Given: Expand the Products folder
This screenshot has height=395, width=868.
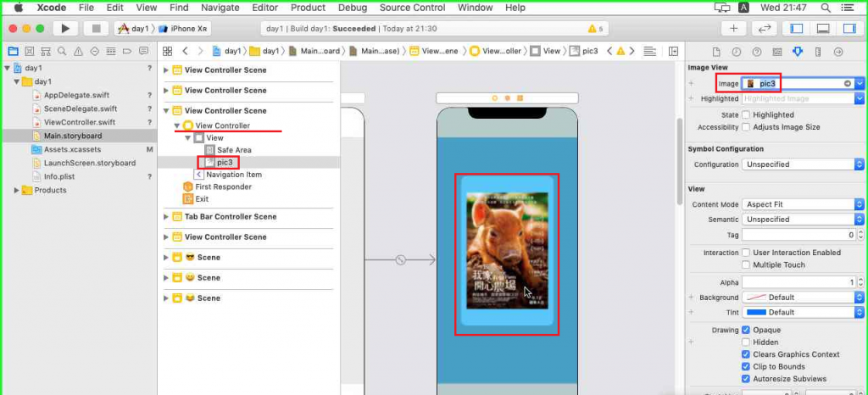Looking at the screenshot, I should point(17,191).
